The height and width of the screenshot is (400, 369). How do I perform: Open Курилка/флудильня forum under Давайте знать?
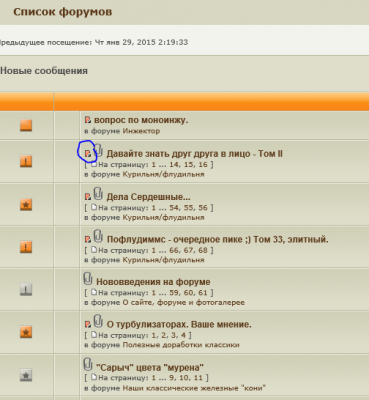click(x=163, y=174)
